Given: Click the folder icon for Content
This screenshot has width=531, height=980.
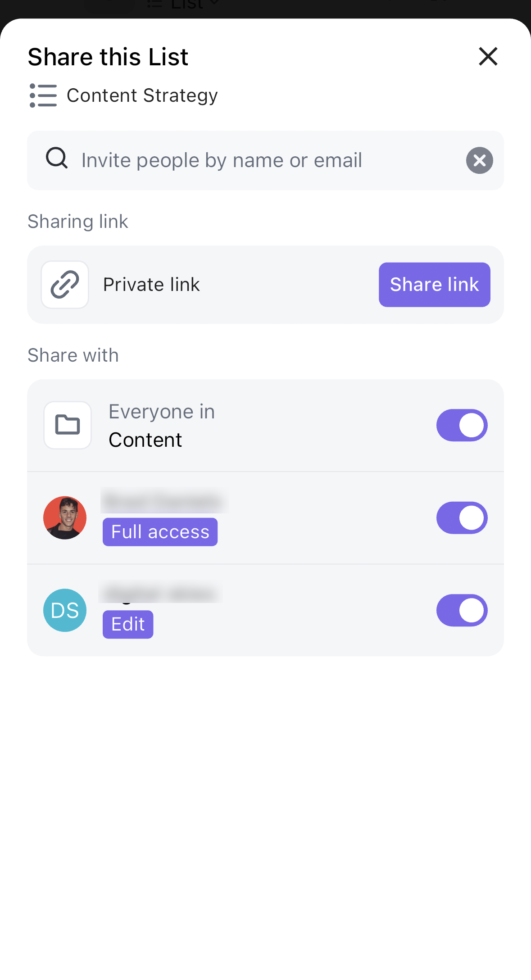Looking at the screenshot, I should (68, 425).
